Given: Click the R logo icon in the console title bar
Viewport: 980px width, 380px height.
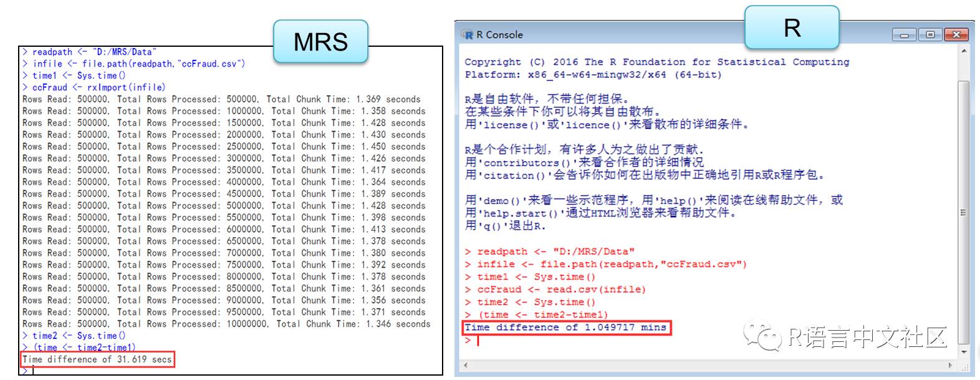Looking at the screenshot, I should pos(468,35).
